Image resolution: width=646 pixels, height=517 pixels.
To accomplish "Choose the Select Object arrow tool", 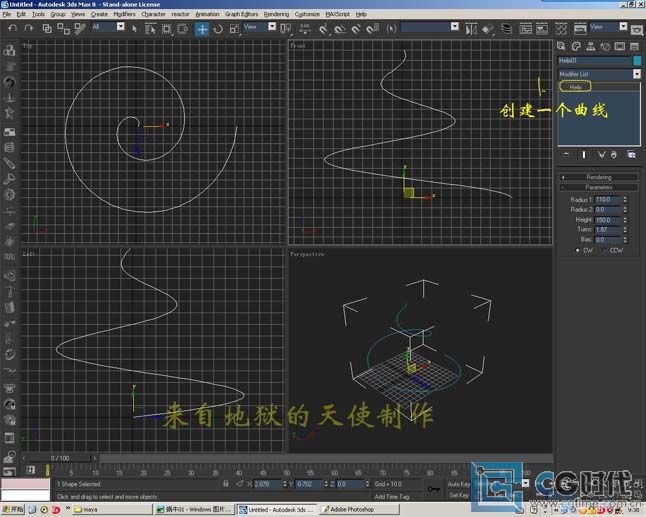I will (x=134, y=29).
